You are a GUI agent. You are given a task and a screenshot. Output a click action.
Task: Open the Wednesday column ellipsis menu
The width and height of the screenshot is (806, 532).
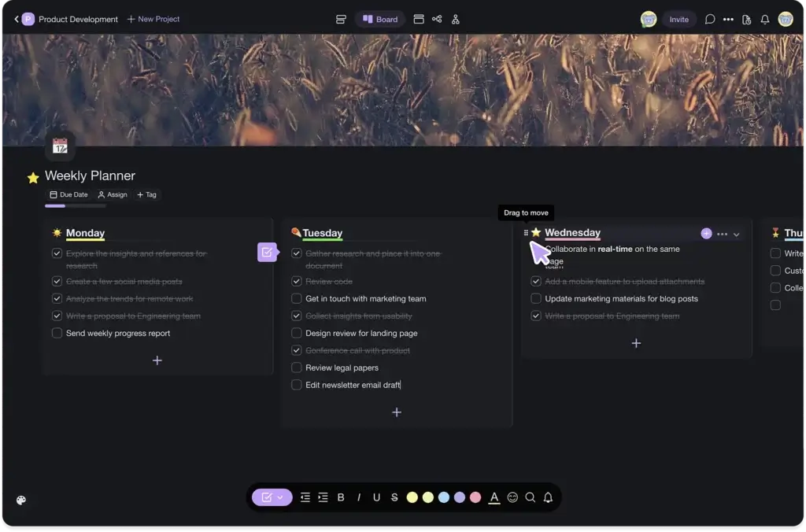click(721, 234)
